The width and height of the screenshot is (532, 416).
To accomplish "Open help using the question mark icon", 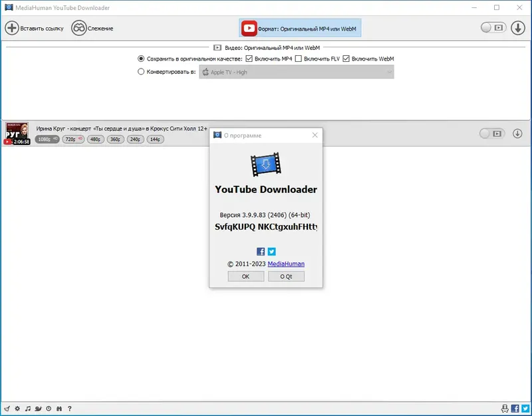I will pos(70,409).
